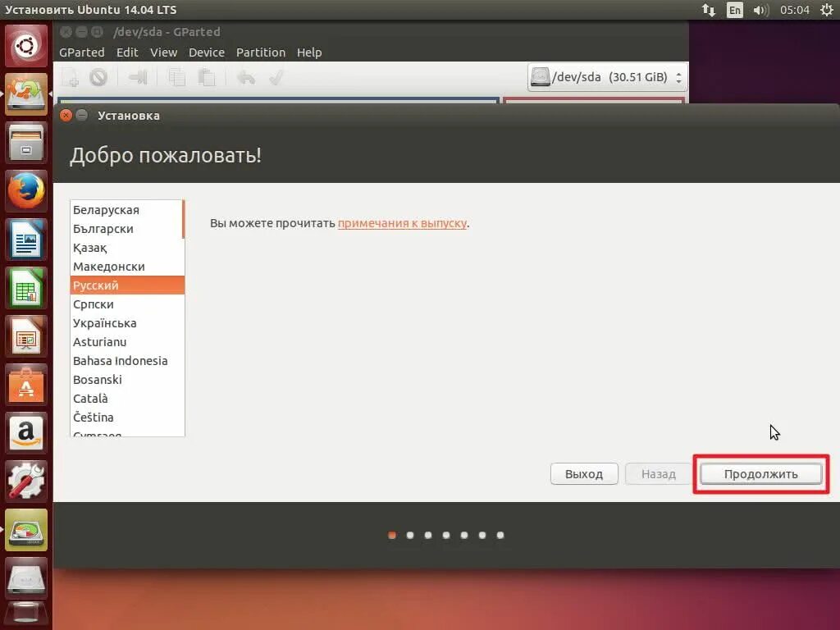The image size is (840, 630).
Task: Click GParted's New partition toolbar icon
Action: click(x=71, y=78)
